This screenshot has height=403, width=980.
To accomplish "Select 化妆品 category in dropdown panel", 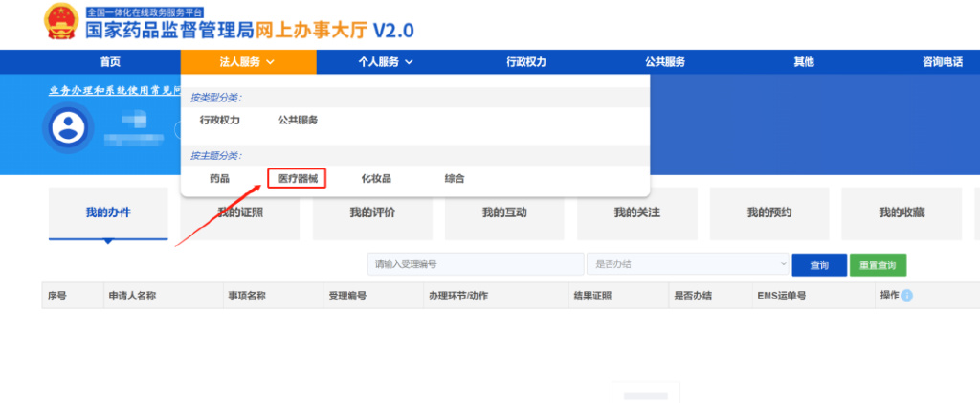I will point(376,178).
